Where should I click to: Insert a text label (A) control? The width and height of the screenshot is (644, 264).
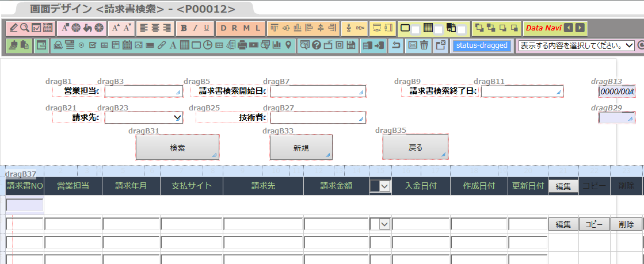173,45
